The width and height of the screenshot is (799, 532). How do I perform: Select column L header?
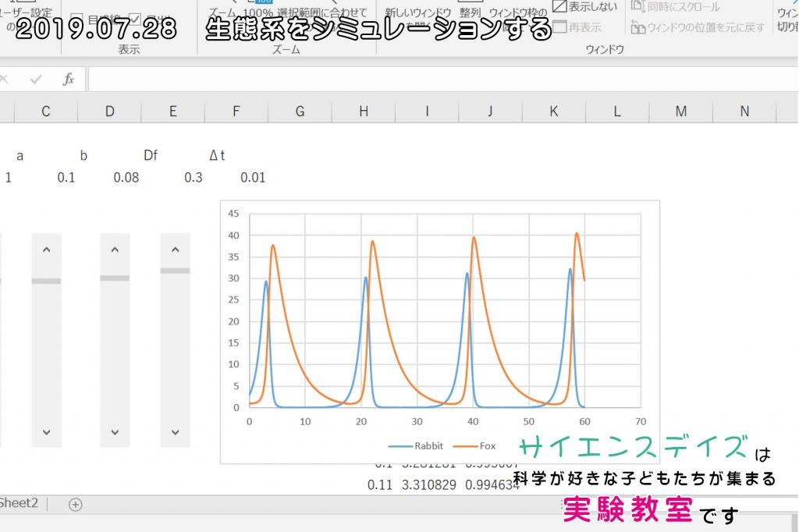(617, 111)
